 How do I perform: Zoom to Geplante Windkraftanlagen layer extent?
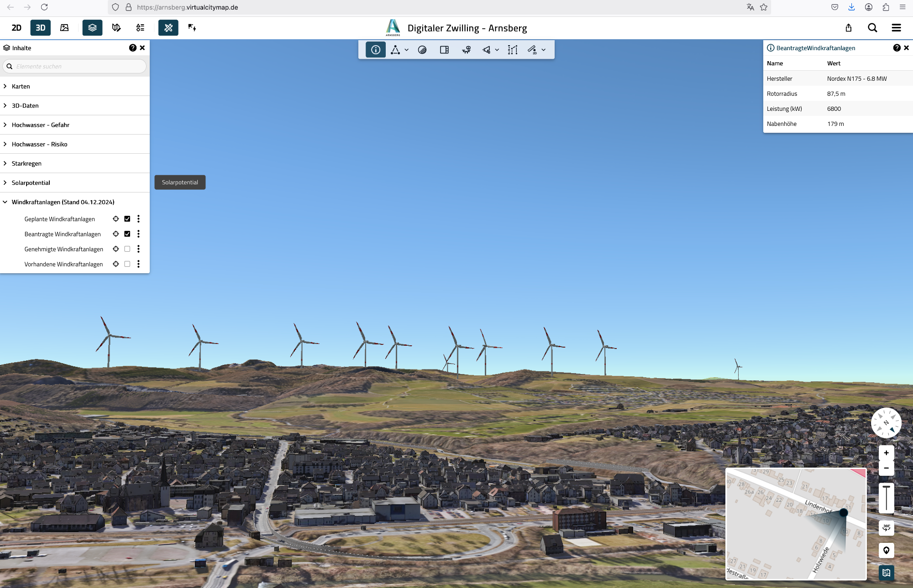116,219
